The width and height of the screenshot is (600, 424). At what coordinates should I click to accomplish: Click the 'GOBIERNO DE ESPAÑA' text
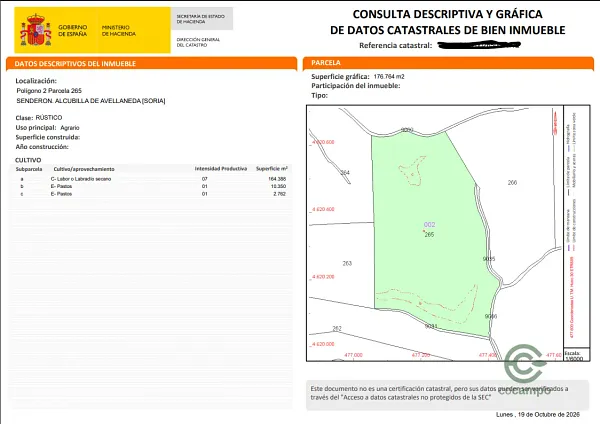(x=73, y=31)
